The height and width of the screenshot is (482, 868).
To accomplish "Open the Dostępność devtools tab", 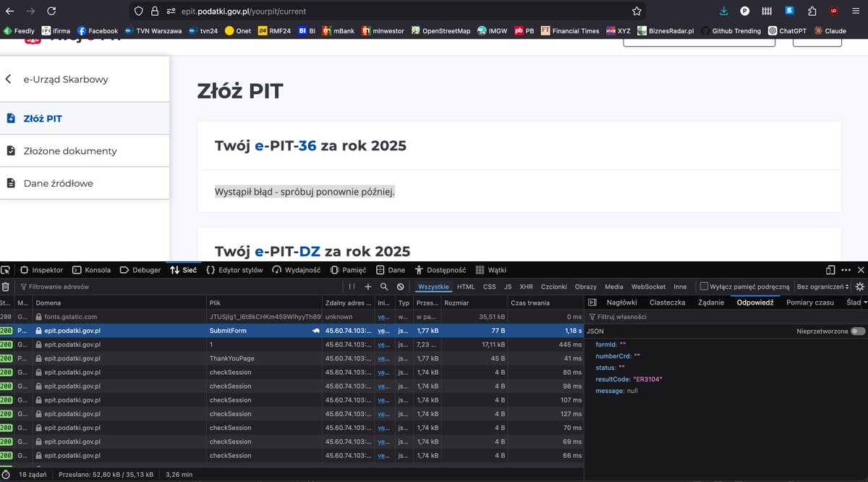I will click(440, 270).
